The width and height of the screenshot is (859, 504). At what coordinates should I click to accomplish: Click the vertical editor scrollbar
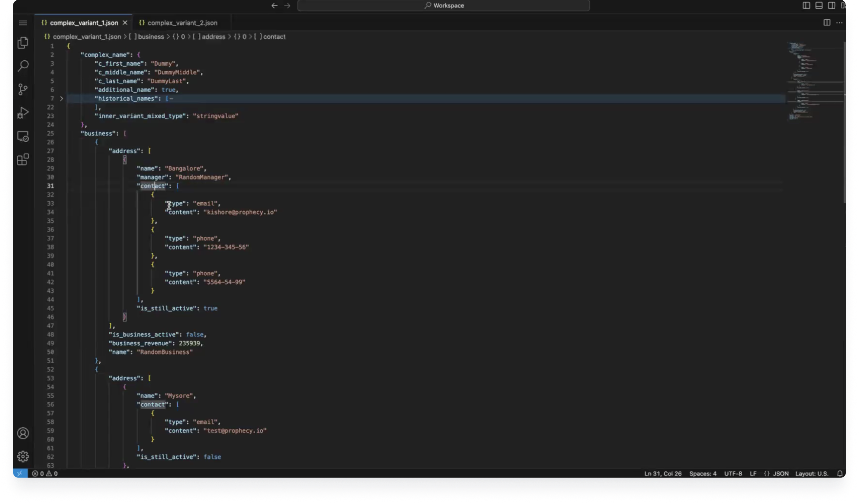coord(845,122)
